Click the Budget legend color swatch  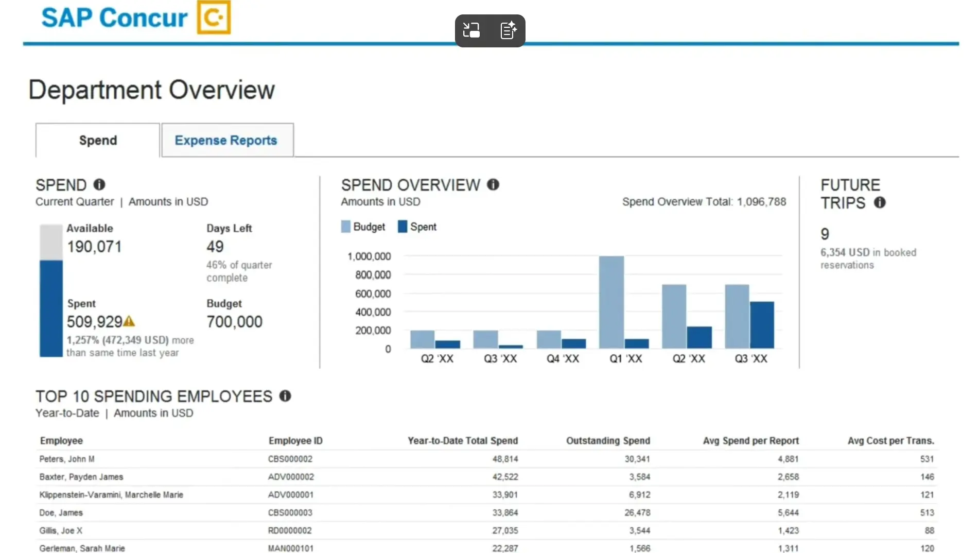click(x=346, y=227)
